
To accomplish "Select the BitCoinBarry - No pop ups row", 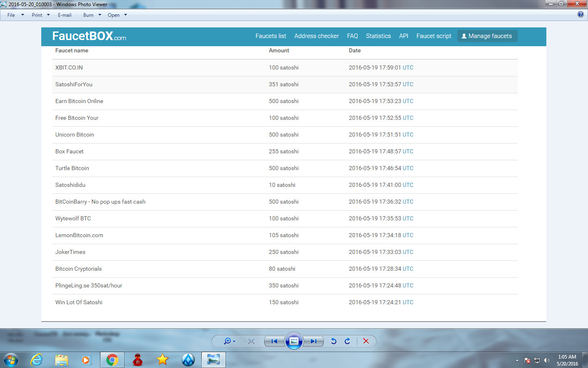I will [100, 202].
